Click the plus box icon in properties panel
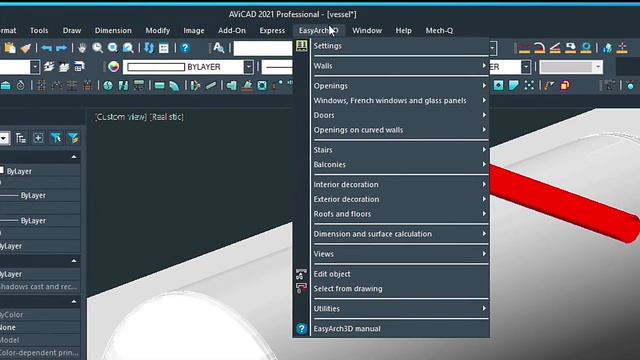Screen dimensions: 640x360 coord(38,138)
